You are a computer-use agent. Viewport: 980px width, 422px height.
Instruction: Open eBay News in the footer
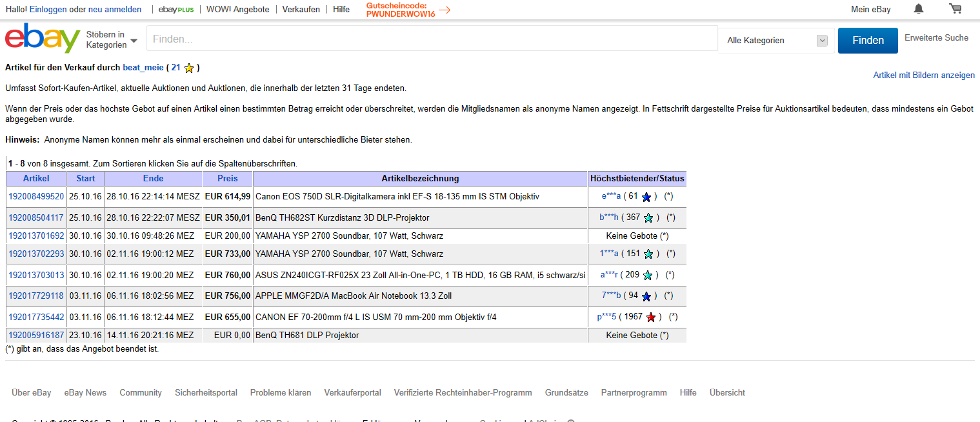[x=85, y=392]
